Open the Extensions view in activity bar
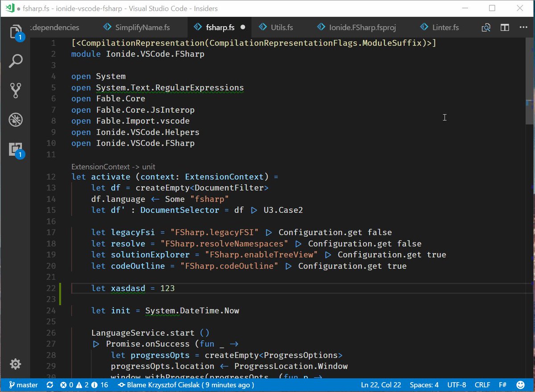The height and width of the screenshot is (392, 535). pos(16,150)
